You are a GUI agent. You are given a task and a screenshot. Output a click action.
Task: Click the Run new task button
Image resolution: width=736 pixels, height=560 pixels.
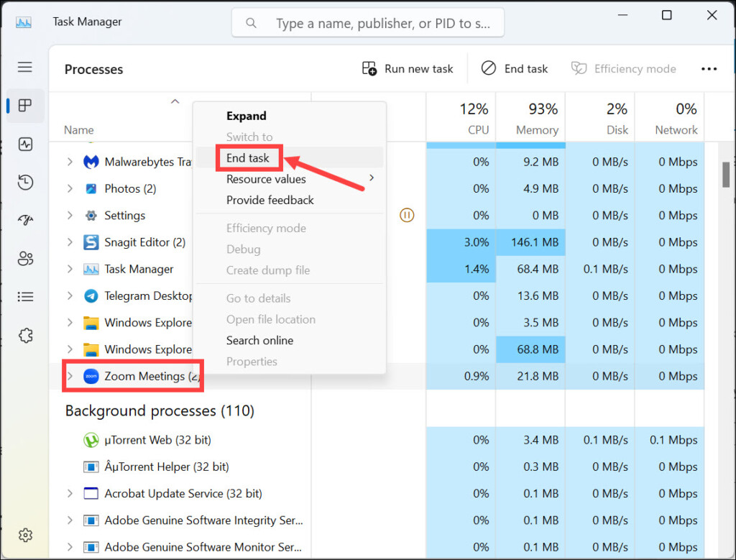[408, 69]
